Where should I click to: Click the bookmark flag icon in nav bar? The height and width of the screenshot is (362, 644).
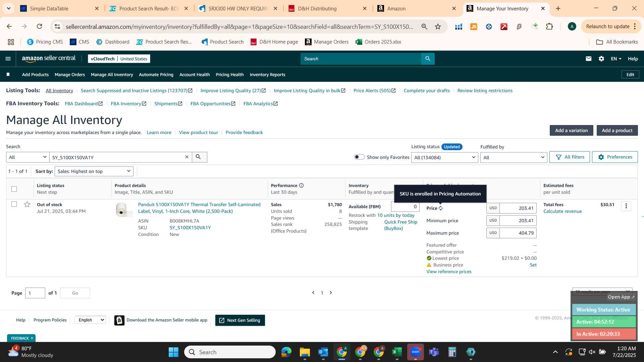(8, 74)
